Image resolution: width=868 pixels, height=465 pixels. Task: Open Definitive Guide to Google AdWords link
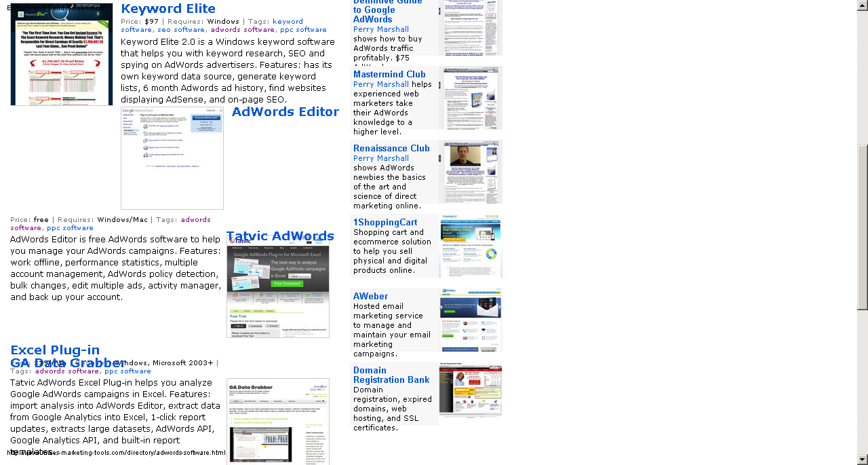tap(388, 10)
